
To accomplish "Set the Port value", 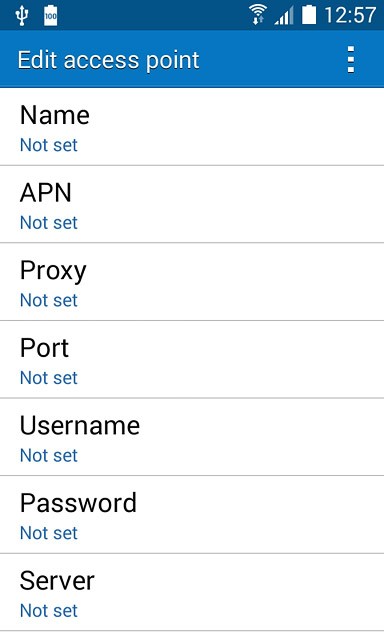I will (x=192, y=360).
